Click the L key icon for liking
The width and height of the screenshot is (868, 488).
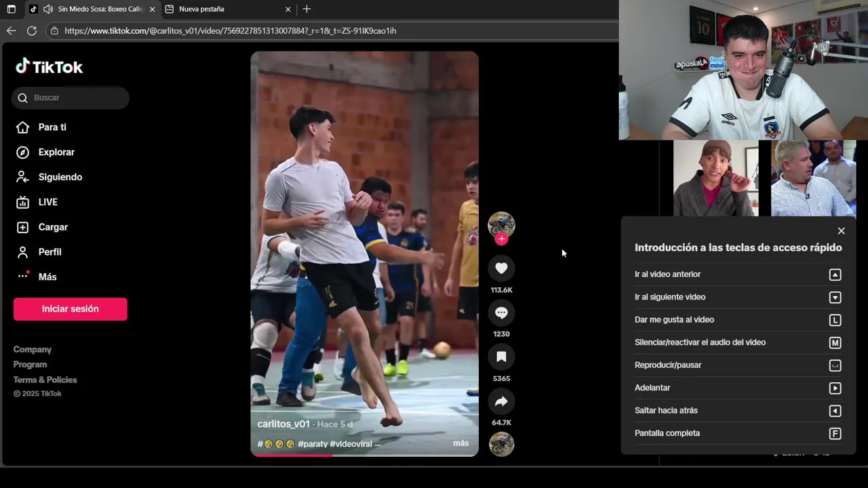coord(835,320)
